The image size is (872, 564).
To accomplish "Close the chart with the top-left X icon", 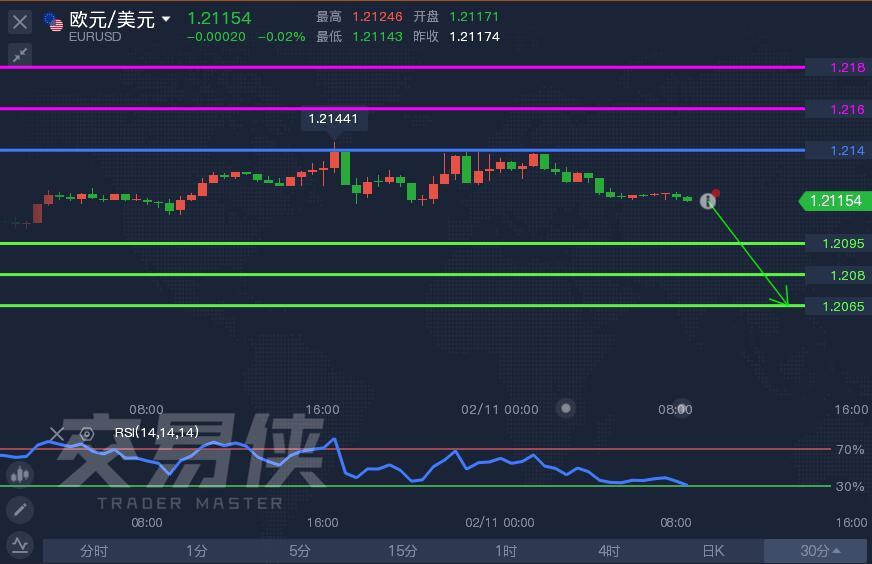I will pos(20,22).
